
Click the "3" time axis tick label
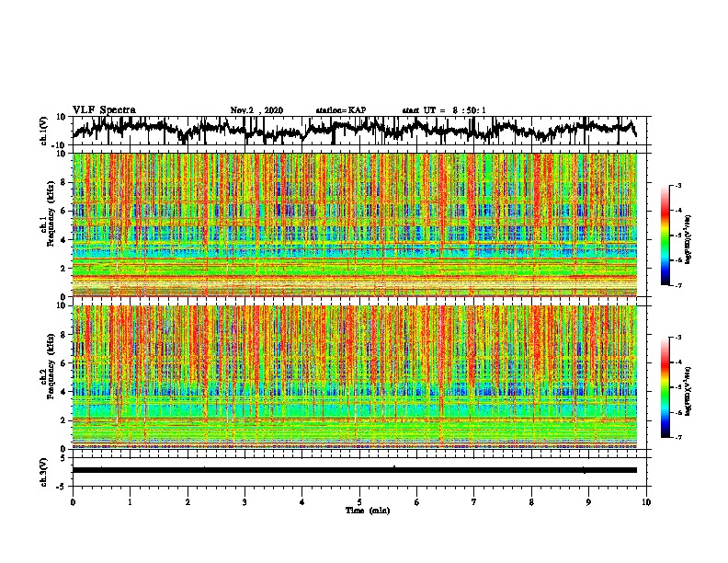coord(245,502)
